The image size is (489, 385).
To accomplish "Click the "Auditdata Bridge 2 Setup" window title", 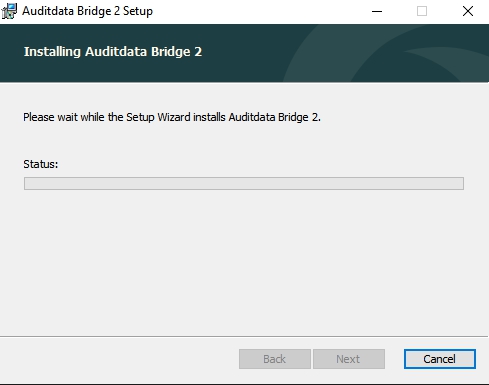I will pos(87,11).
